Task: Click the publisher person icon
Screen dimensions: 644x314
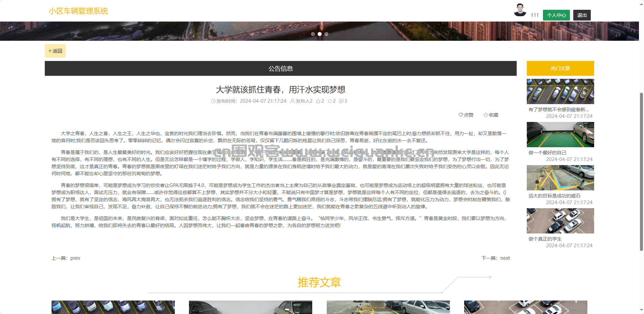Action: (x=292, y=101)
